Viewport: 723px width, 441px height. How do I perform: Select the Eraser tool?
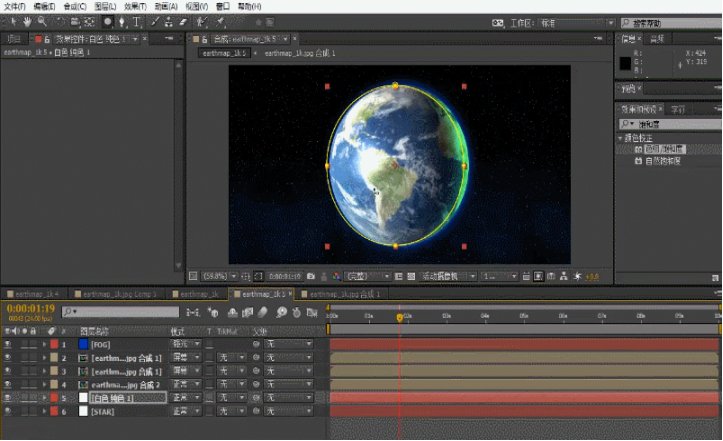182,21
